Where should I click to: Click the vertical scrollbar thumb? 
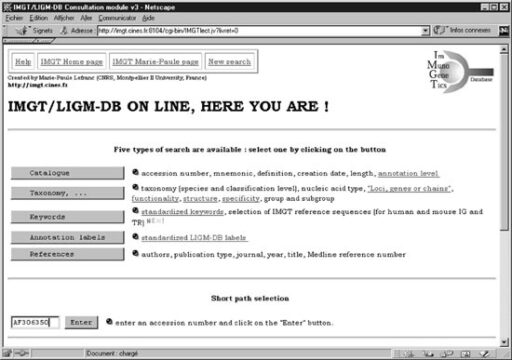point(504,142)
